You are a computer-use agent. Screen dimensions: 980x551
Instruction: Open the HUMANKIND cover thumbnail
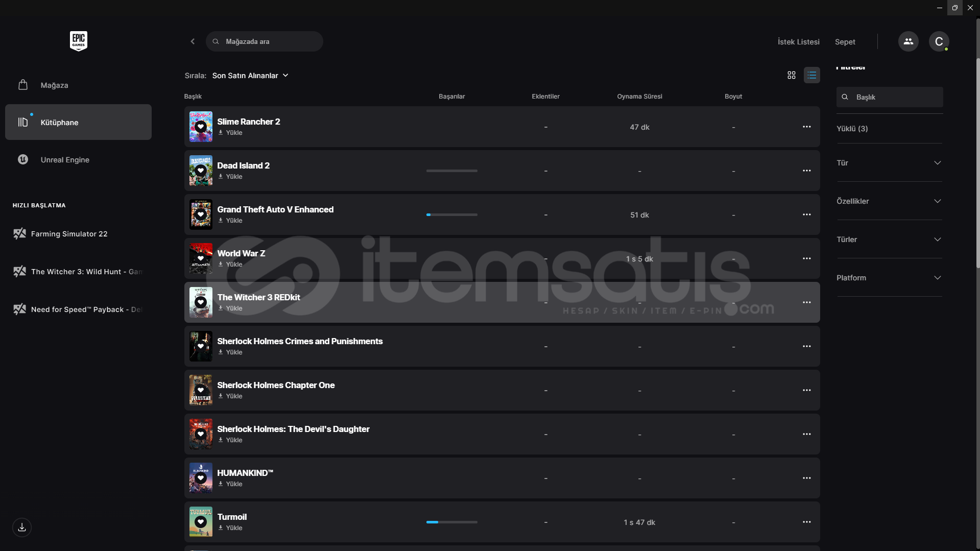point(201,478)
